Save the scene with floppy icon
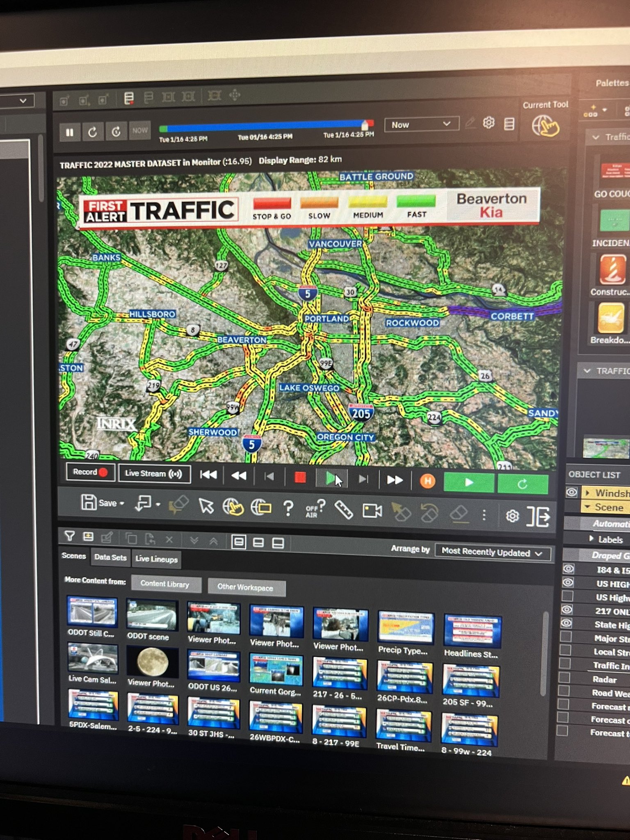This screenshot has width=630, height=840. pos(89,502)
